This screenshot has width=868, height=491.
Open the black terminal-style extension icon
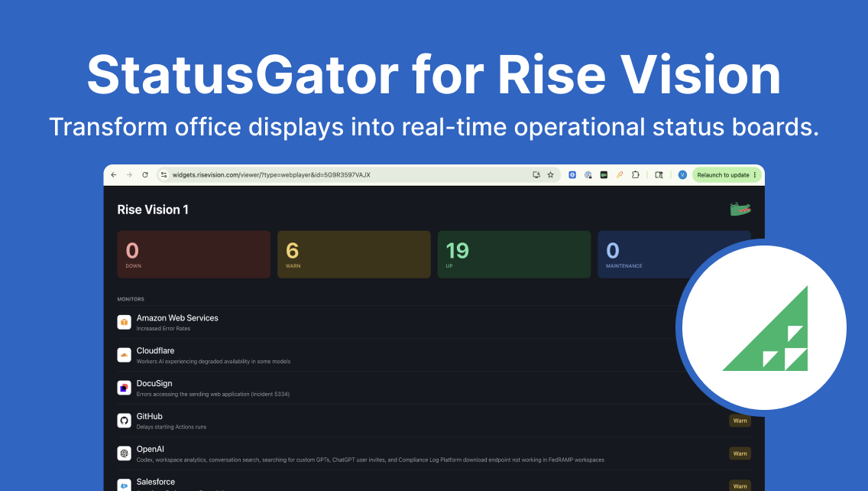pyautogui.click(x=604, y=174)
